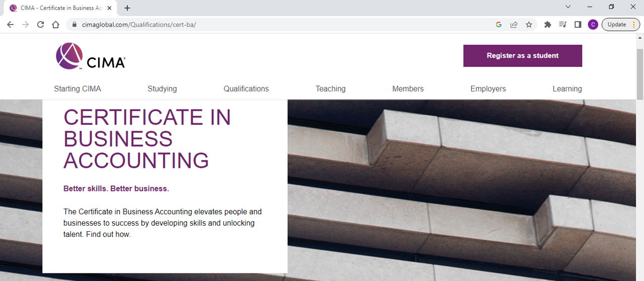Screen dimensions: 644x281
Task: Open the Employers menu
Action: coord(488,89)
